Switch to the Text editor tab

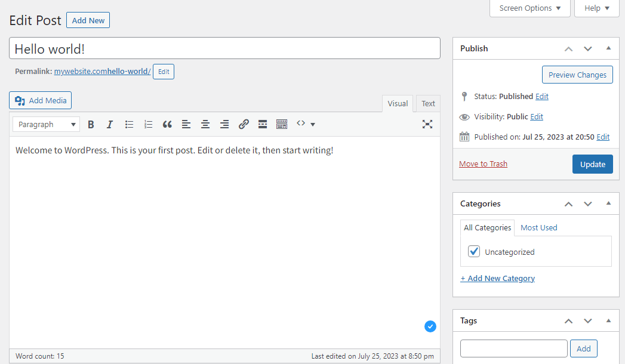pos(427,103)
